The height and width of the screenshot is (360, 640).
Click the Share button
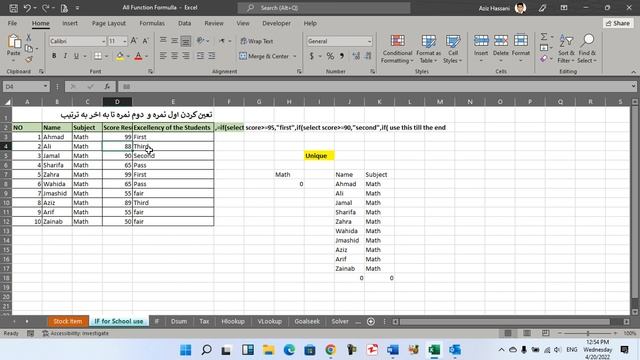click(618, 23)
